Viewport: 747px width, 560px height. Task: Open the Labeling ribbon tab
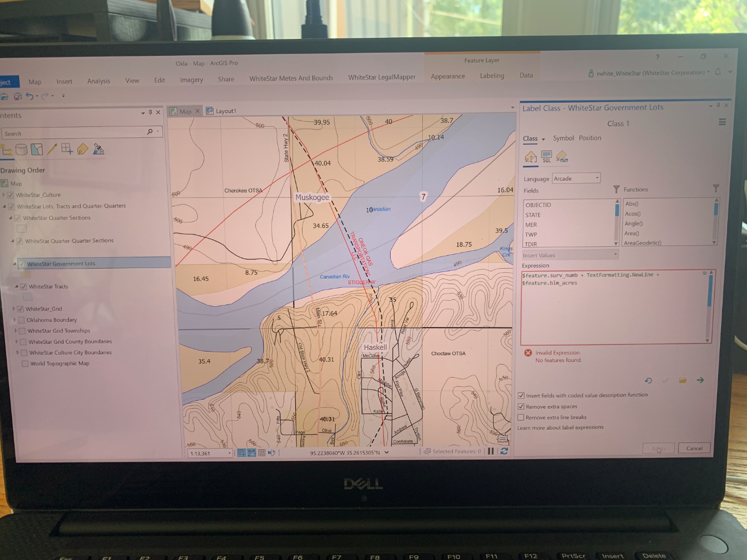pyautogui.click(x=492, y=76)
